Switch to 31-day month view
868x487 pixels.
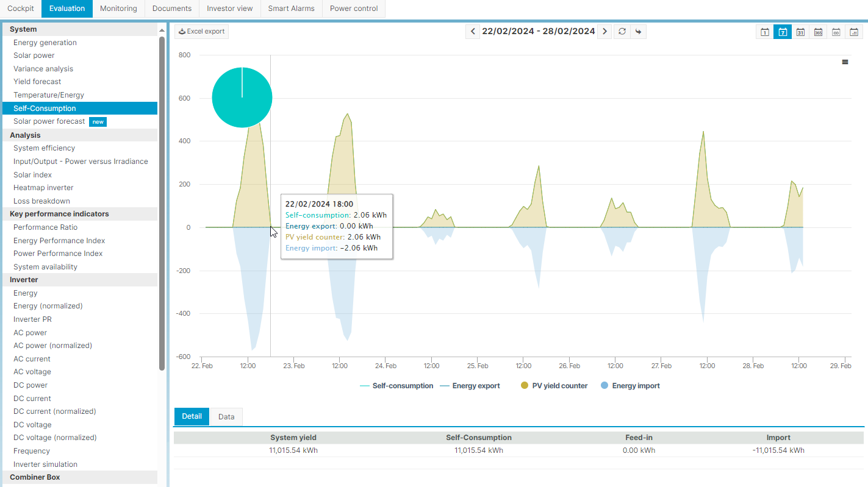[800, 32]
